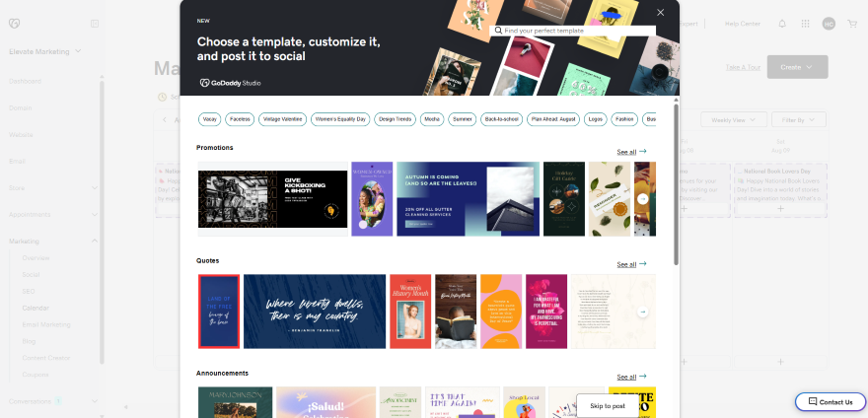
Task: Open the Create dropdown button
Action: point(797,67)
